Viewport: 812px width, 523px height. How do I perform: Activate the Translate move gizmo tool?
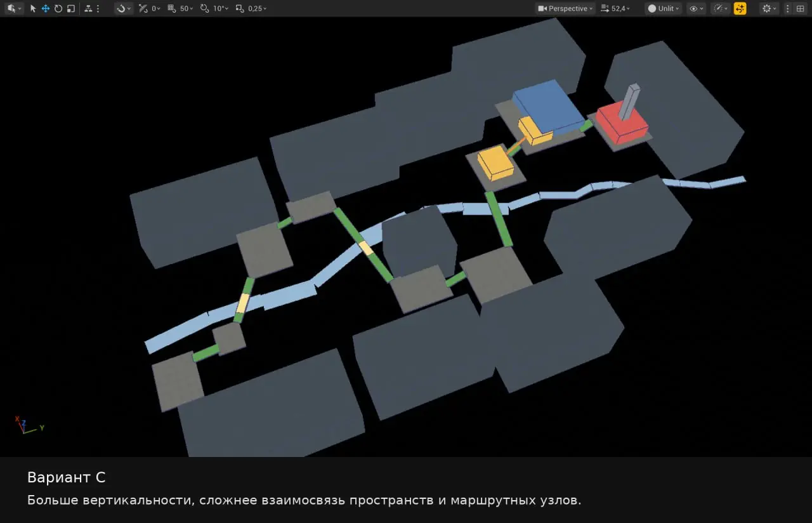point(46,9)
